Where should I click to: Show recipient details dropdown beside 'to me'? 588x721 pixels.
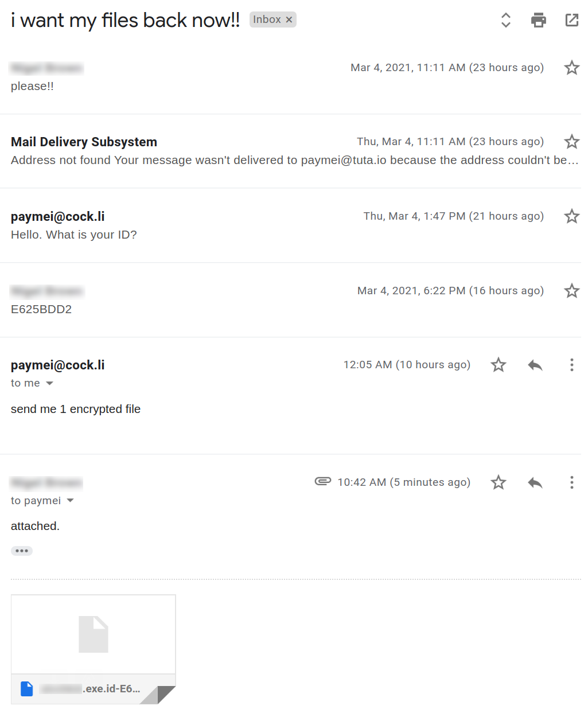tap(50, 383)
